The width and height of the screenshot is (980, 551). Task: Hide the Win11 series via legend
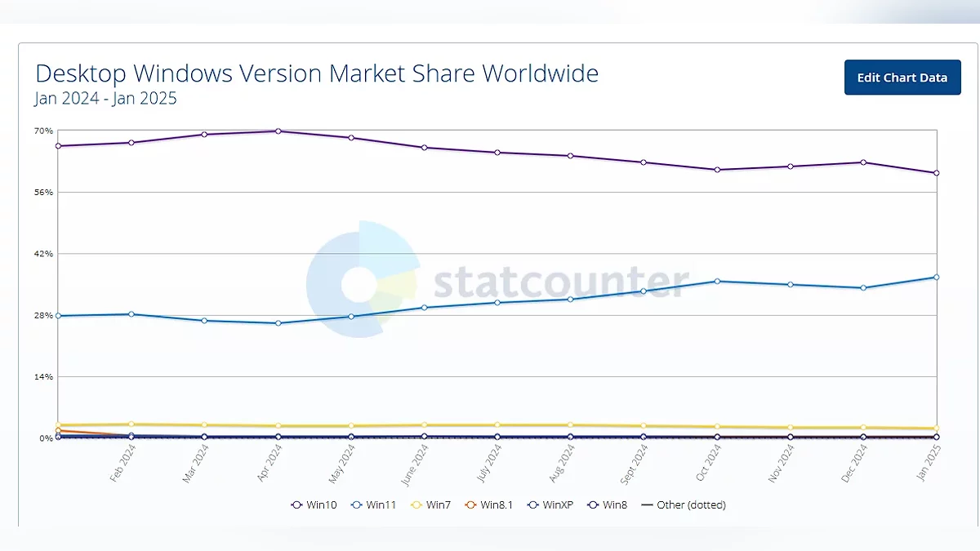[x=374, y=504]
